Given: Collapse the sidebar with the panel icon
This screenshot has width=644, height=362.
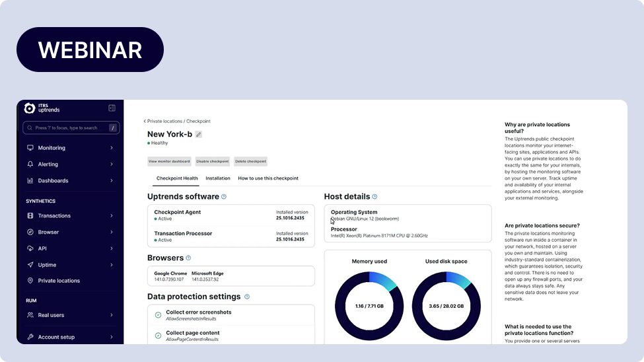Looking at the screenshot, I should click(112, 108).
